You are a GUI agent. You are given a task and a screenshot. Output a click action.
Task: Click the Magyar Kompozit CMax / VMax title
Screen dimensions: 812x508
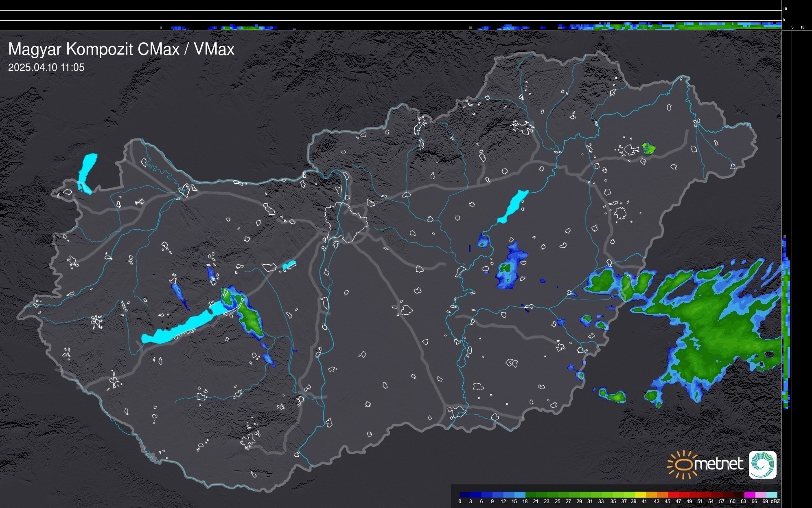pos(121,49)
